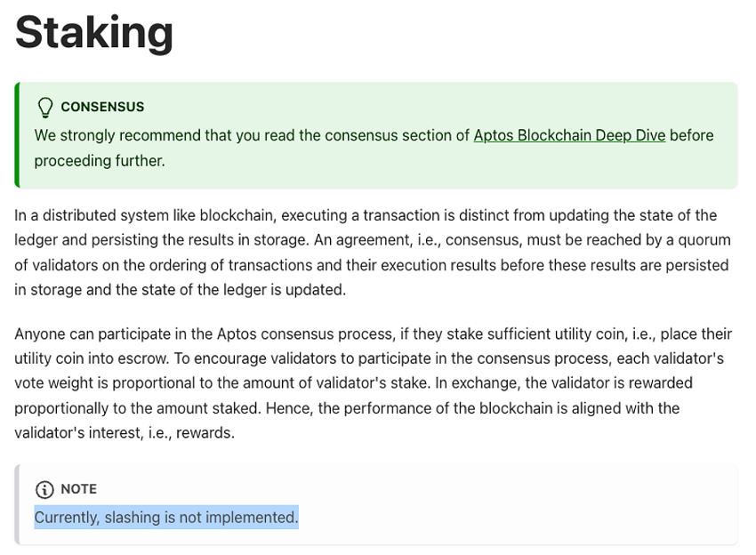Click highlighted text 'Currently, slashing is not implemented.'

[x=166, y=517]
